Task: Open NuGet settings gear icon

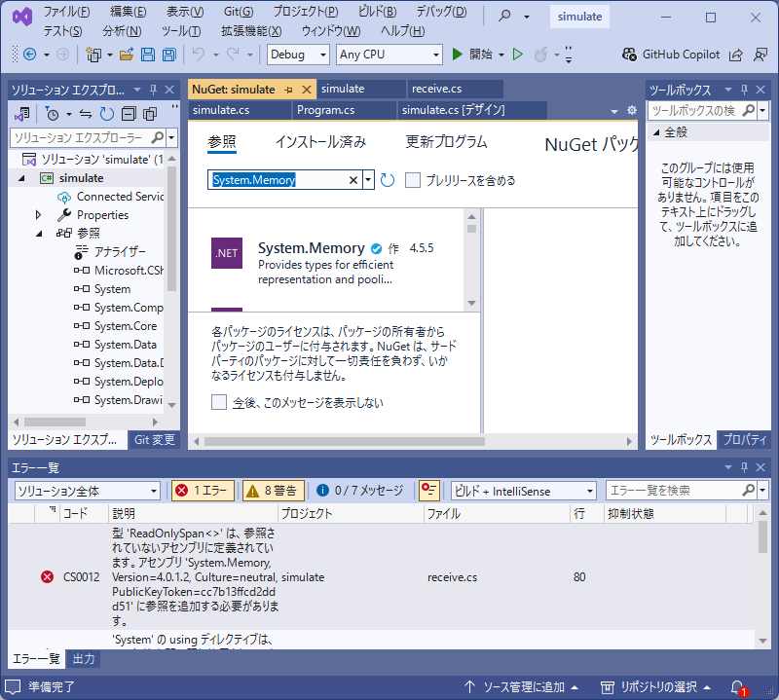Action: tap(631, 110)
